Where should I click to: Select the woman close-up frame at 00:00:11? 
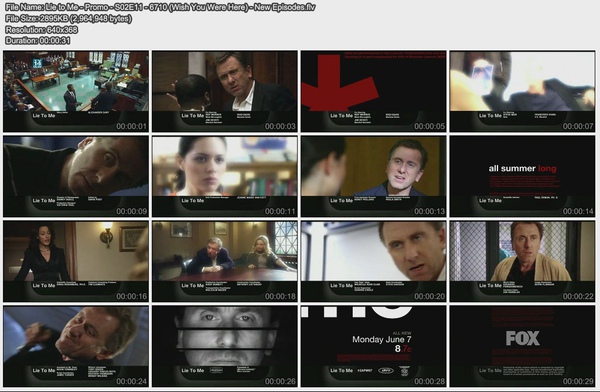coord(225,176)
